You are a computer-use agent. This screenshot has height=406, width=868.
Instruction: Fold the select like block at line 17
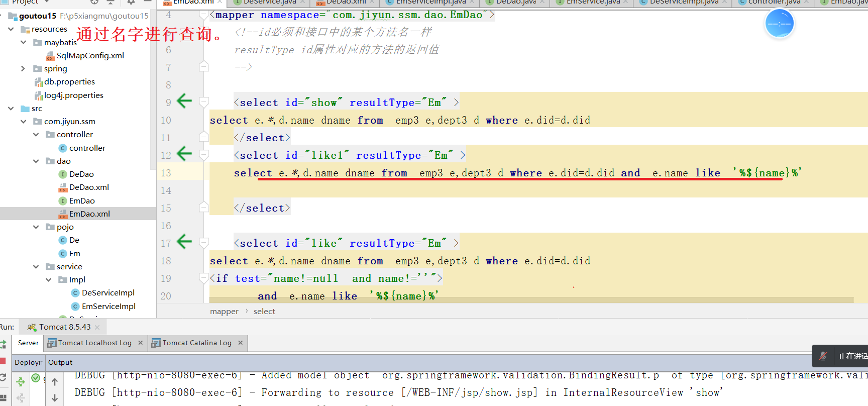204,243
